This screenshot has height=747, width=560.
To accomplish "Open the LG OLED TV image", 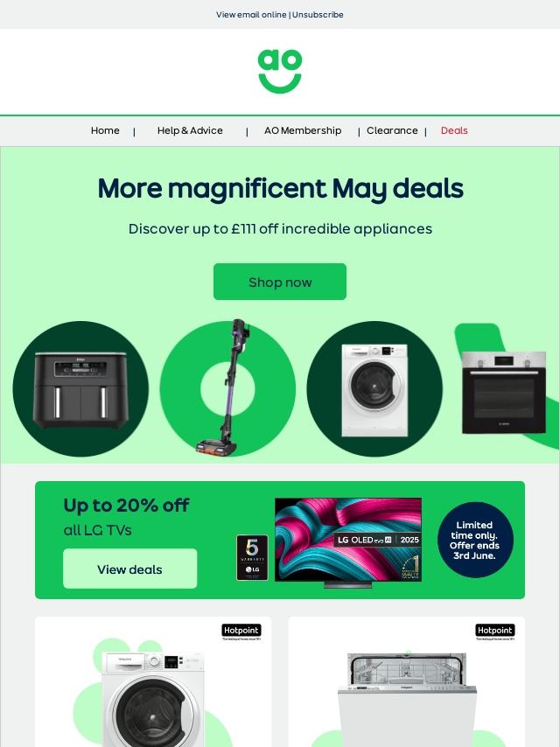I will point(348,542).
